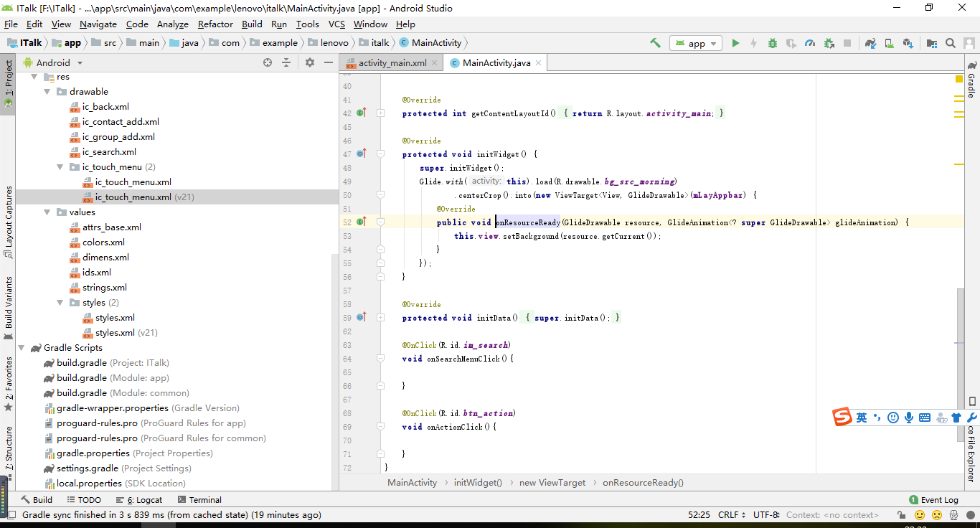Expand the folded getContentLayoutId method at line 42
This screenshot has height=528, width=980.
(380, 113)
